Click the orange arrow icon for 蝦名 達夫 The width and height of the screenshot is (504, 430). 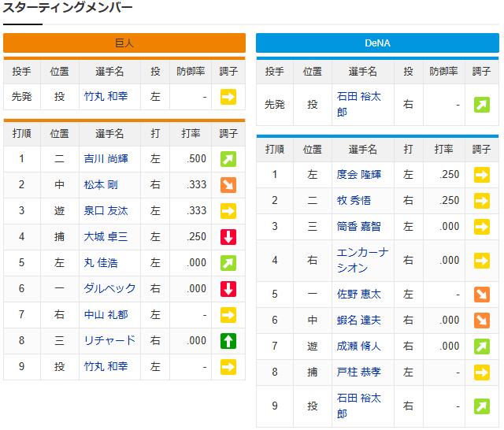click(482, 321)
